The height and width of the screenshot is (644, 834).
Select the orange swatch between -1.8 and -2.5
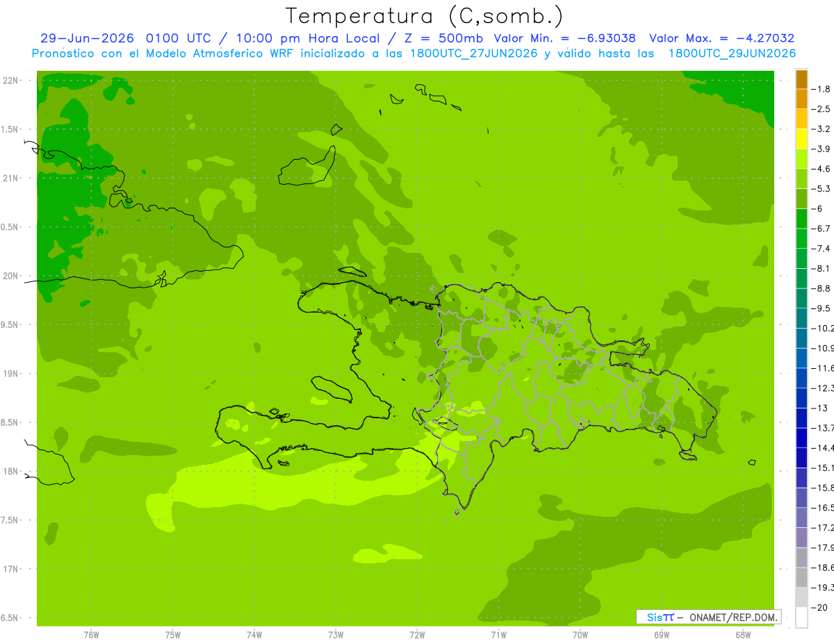click(801, 99)
